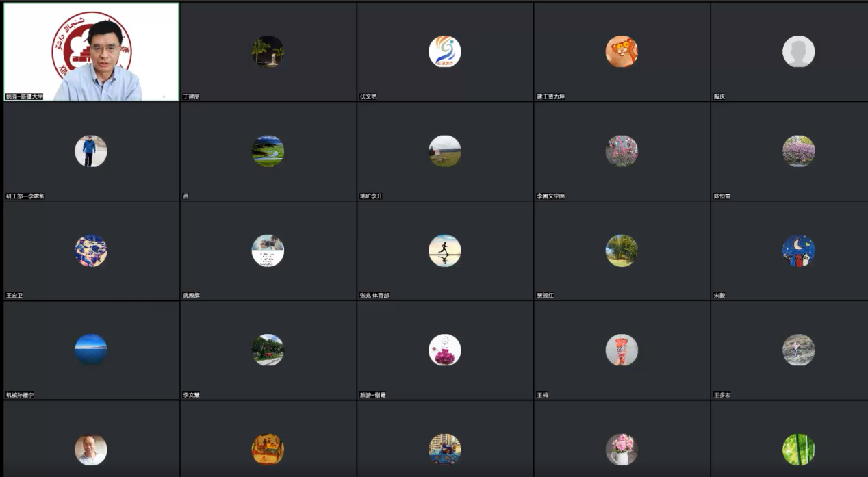Viewport: 868px width, 477px height.
Task: Click the gray default silhouette avatar
Action: pyautogui.click(x=799, y=51)
